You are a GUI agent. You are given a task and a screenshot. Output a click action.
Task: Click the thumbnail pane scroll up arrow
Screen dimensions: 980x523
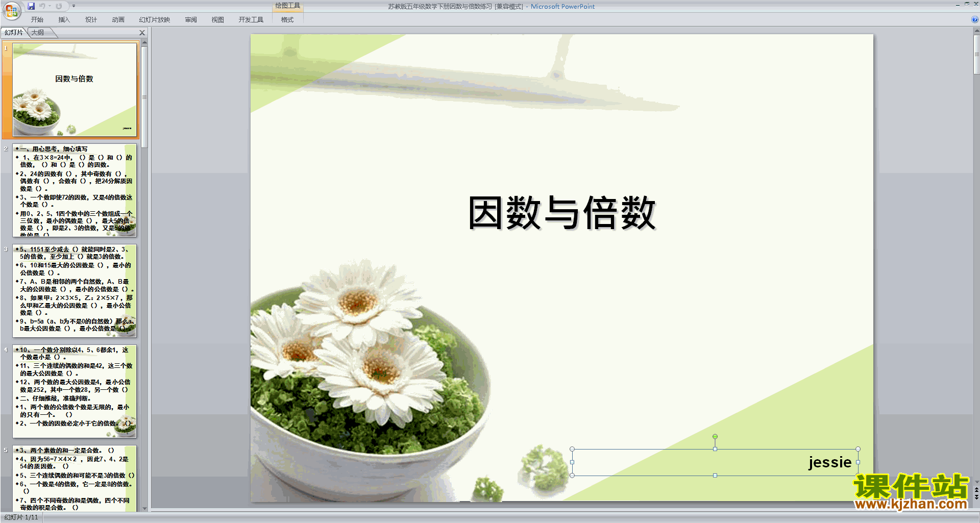pos(144,43)
